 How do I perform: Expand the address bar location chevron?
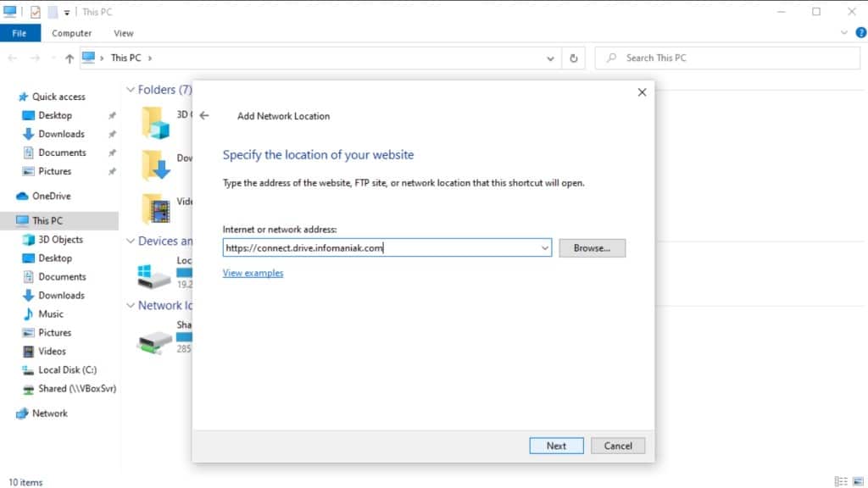pos(150,58)
